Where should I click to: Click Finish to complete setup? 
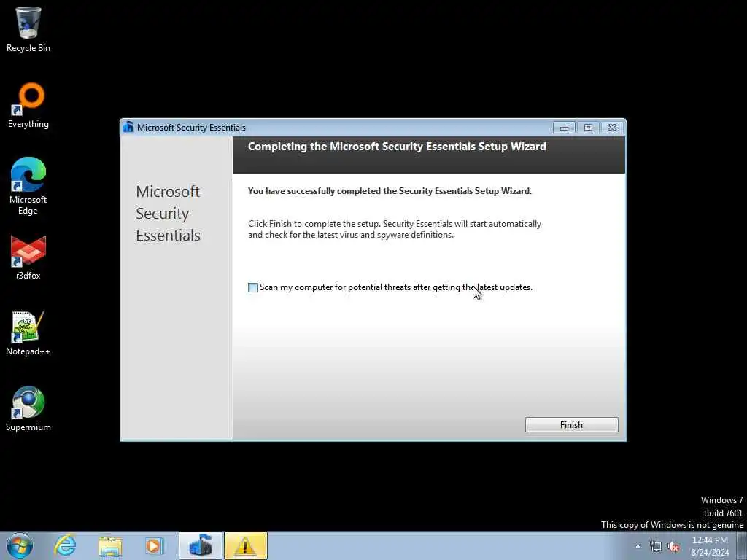[571, 425]
